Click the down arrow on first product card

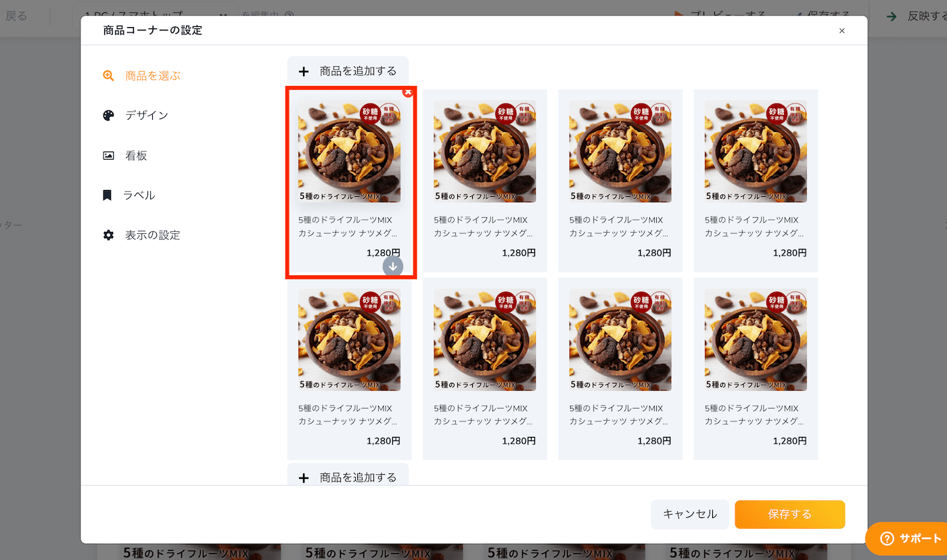[393, 266]
